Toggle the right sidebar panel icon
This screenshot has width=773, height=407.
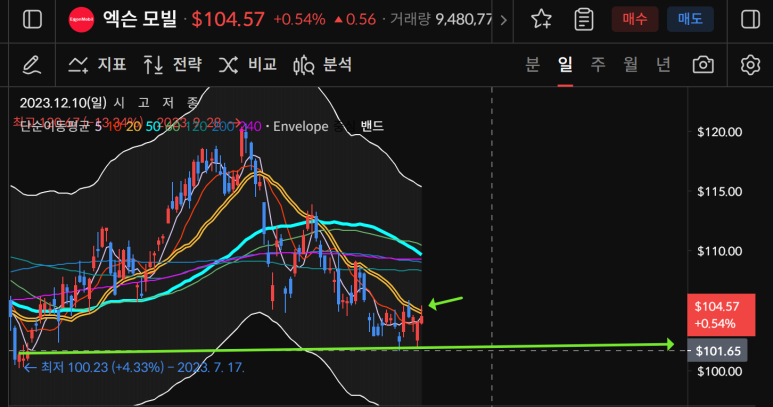coord(750,20)
